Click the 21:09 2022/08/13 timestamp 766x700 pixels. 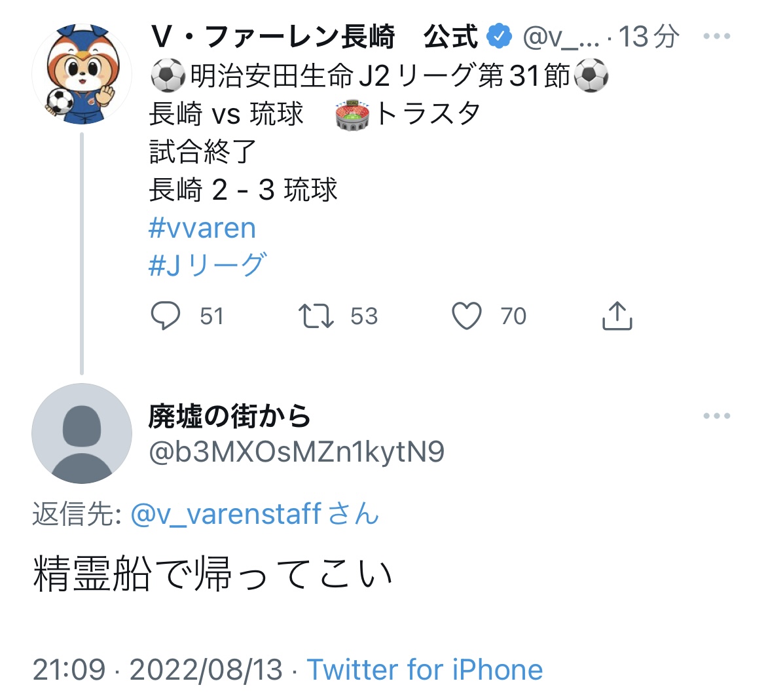[158, 669]
